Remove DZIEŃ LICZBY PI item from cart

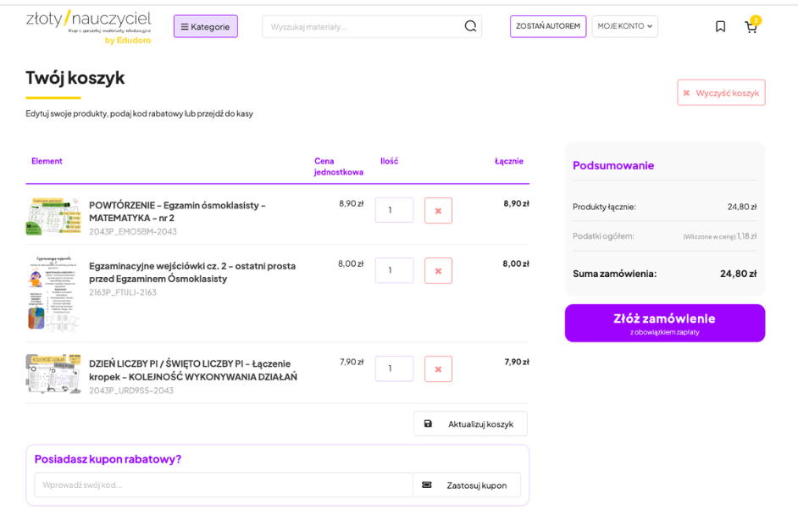click(x=438, y=369)
